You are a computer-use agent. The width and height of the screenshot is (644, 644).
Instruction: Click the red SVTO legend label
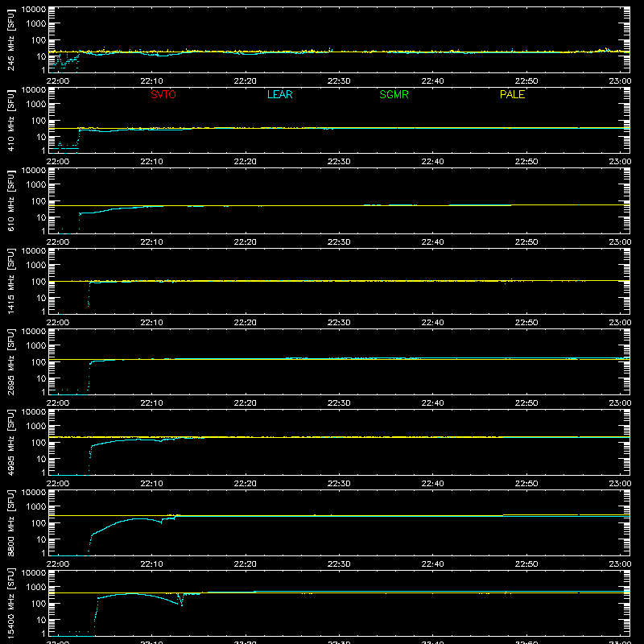pyautogui.click(x=163, y=94)
